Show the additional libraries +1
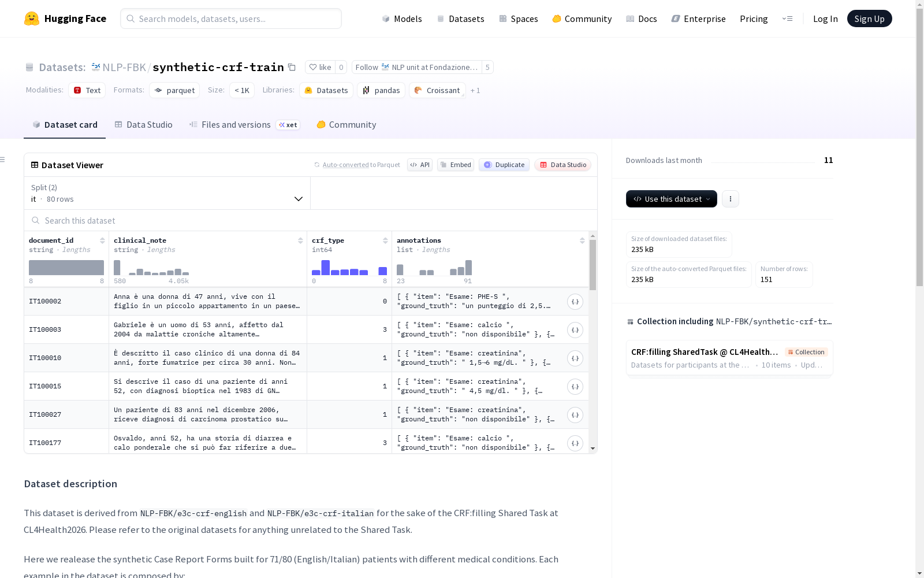The height and width of the screenshot is (578, 924). coord(475,90)
